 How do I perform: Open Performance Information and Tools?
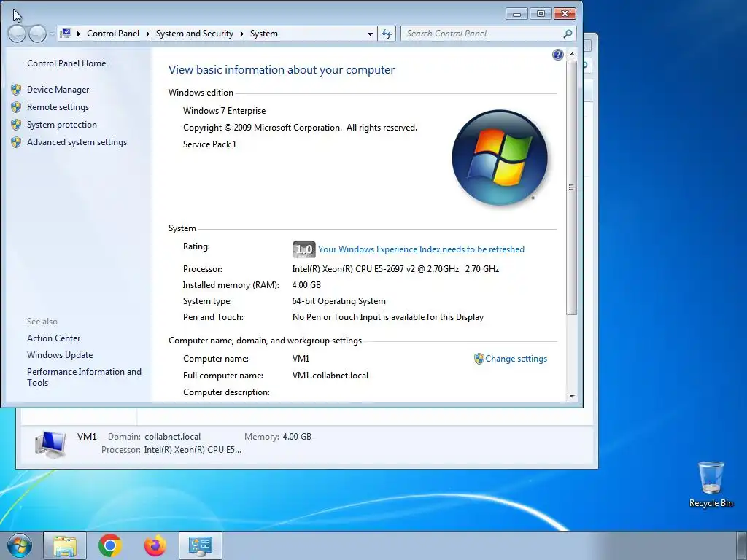tap(85, 377)
